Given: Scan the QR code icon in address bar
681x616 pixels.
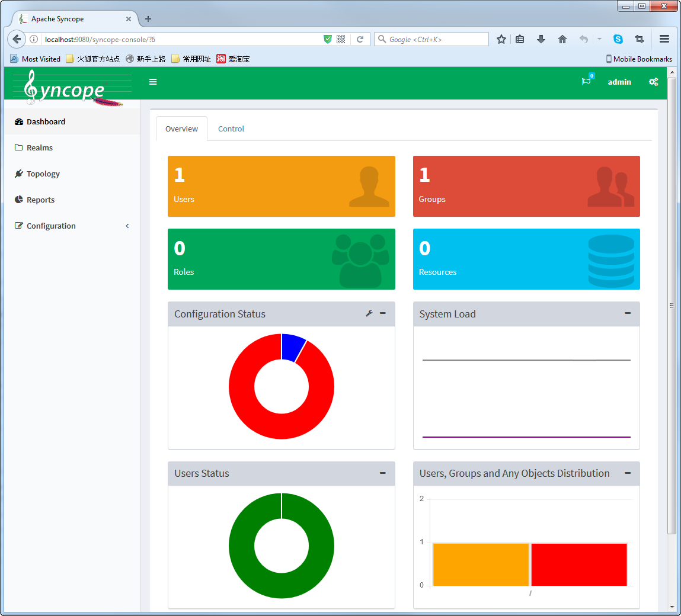Looking at the screenshot, I should click(341, 39).
